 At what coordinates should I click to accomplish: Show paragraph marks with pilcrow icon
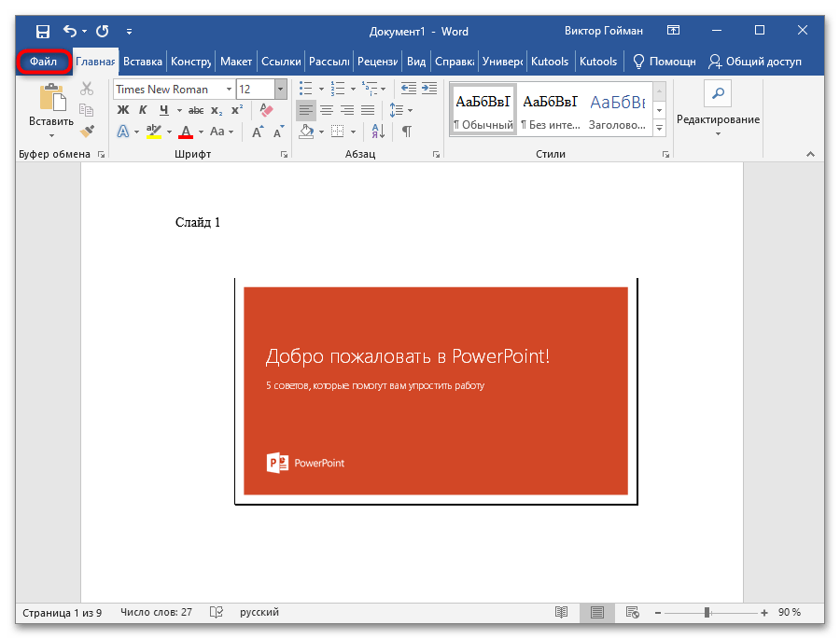pyautogui.click(x=406, y=132)
